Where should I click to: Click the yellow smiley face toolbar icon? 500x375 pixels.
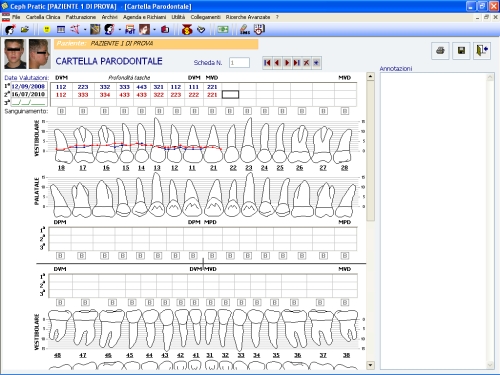(x=47, y=30)
